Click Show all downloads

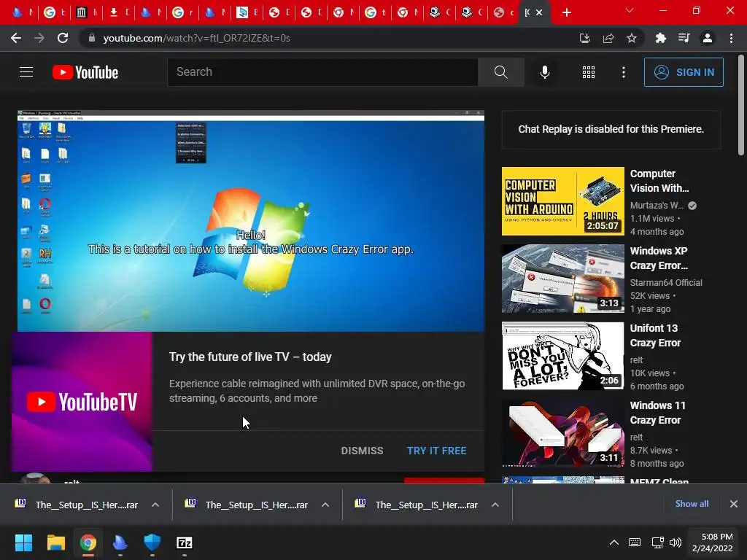click(692, 504)
